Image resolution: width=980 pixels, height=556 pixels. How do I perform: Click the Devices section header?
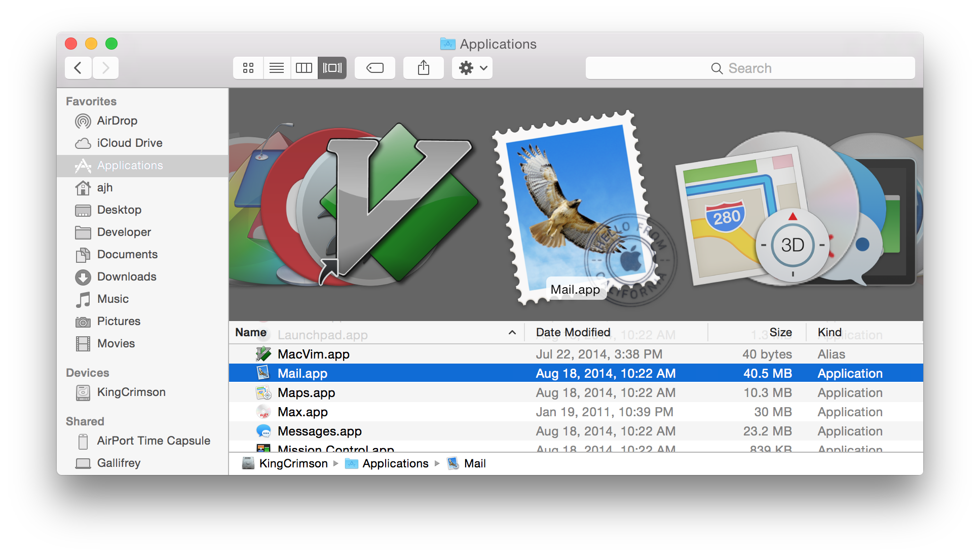point(88,373)
